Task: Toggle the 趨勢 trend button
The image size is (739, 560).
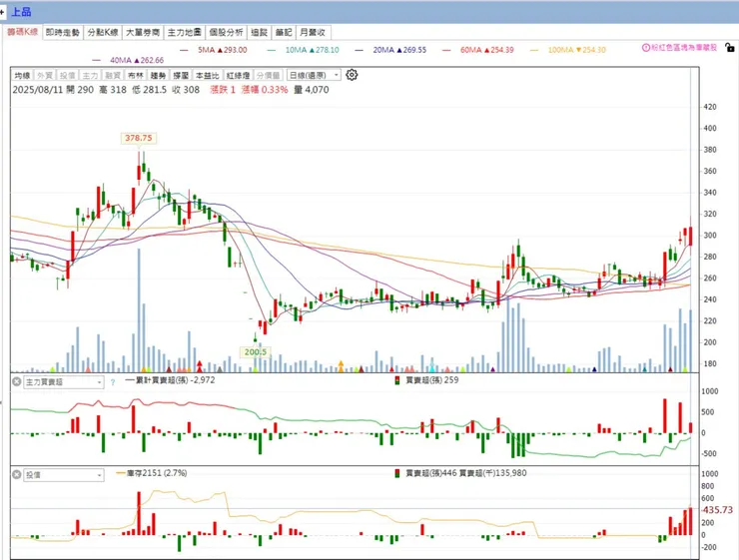Action: click(158, 75)
